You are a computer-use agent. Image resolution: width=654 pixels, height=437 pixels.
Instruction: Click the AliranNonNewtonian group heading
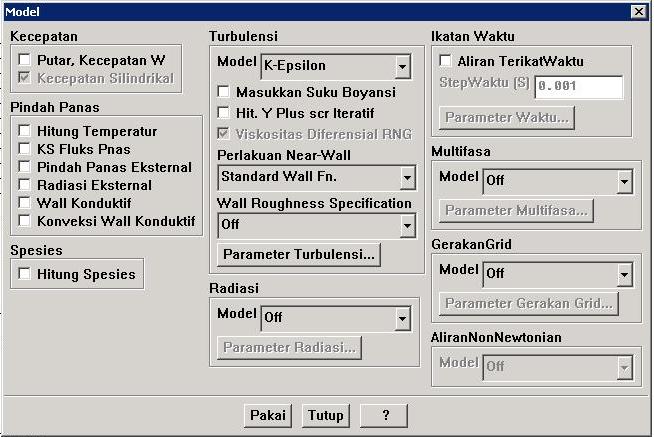click(496, 337)
